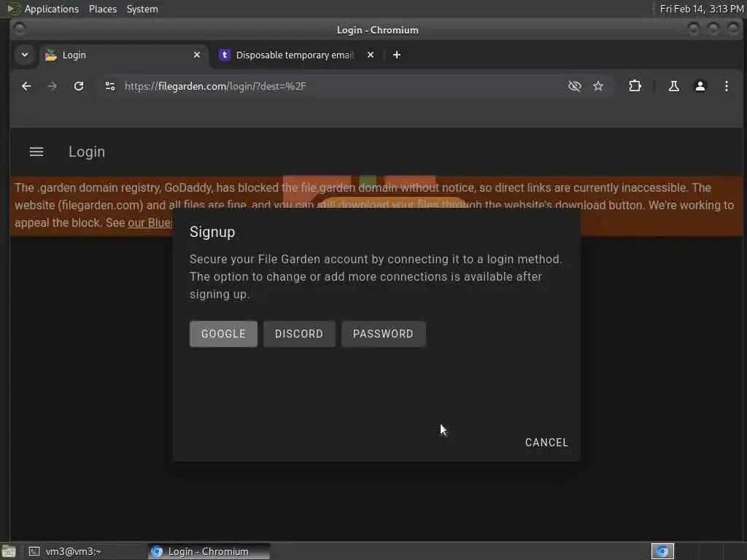This screenshot has width=747, height=560.
Task: Open the profile avatar menu
Action: 700,86
